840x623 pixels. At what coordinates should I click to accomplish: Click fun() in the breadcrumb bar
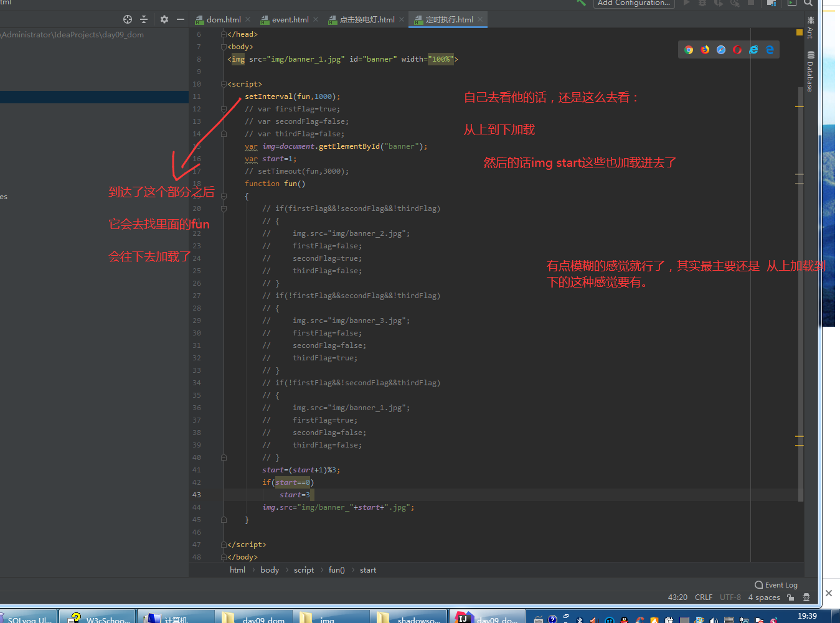point(336,570)
